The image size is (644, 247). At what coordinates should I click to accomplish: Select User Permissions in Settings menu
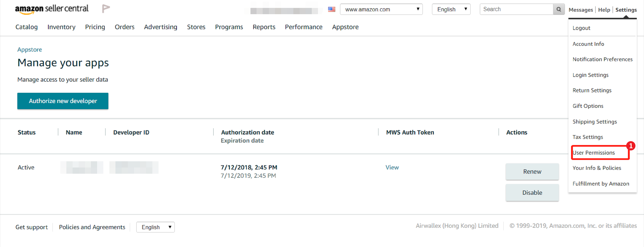point(594,153)
